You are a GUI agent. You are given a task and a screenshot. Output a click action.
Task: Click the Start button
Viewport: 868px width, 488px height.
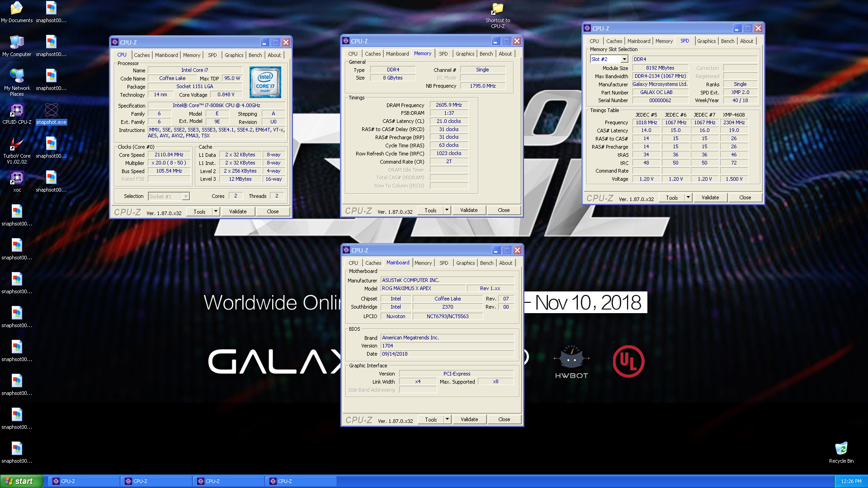(x=22, y=481)
